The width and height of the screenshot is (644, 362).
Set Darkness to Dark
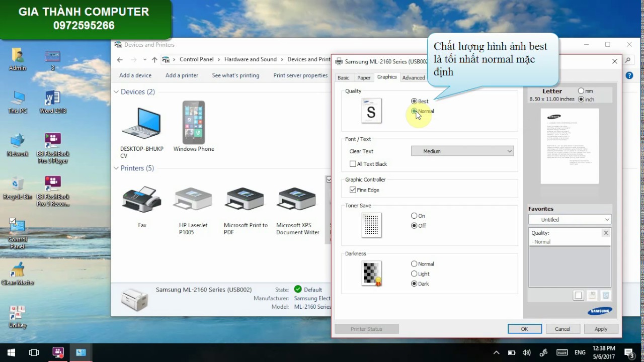click(420, 284)
